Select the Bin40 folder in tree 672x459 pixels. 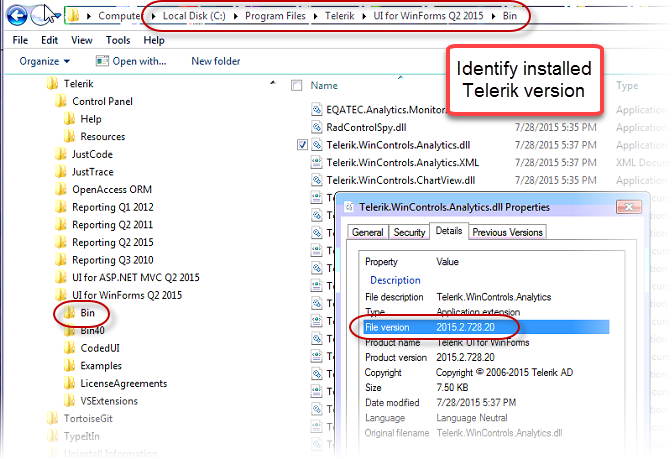pos(92,330)
